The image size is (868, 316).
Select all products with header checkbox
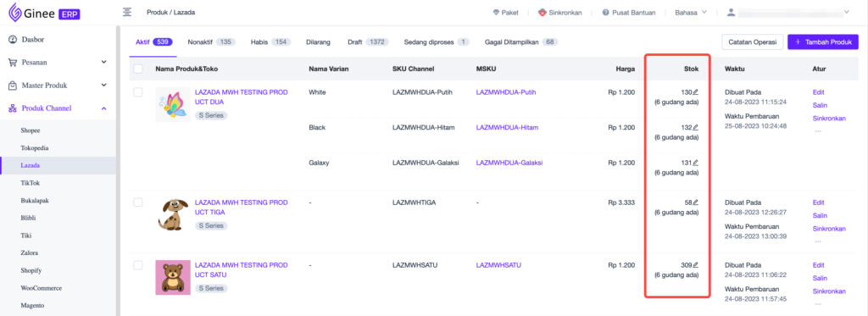138,69
